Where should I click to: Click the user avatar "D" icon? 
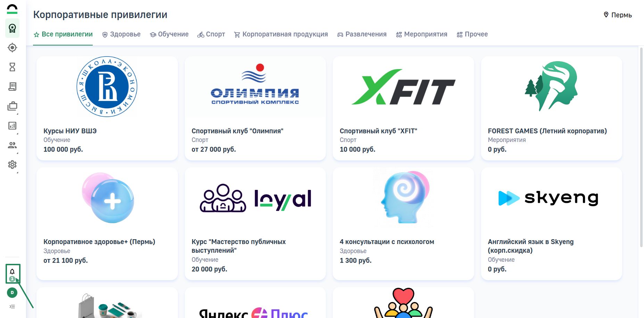click(12, 293)
